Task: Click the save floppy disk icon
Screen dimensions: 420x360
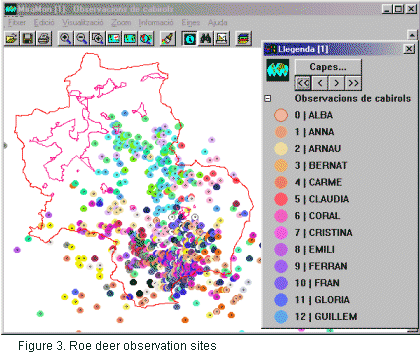Action: [x=28, y=39]
